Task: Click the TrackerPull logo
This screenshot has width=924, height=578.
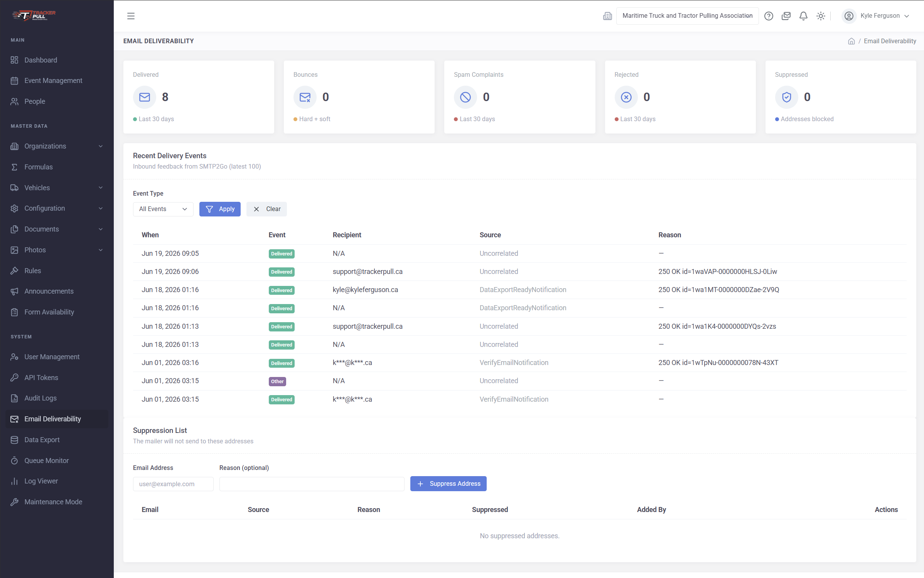Action: pos(34,15)
